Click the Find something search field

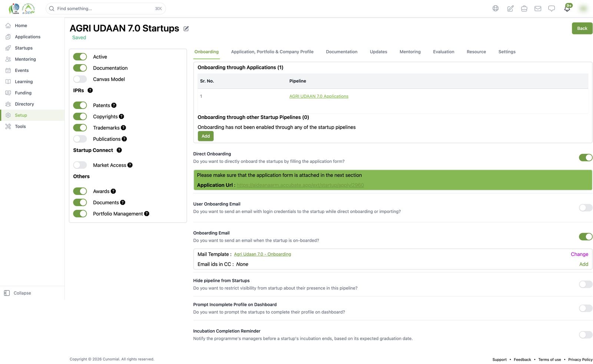click(106, 9)
